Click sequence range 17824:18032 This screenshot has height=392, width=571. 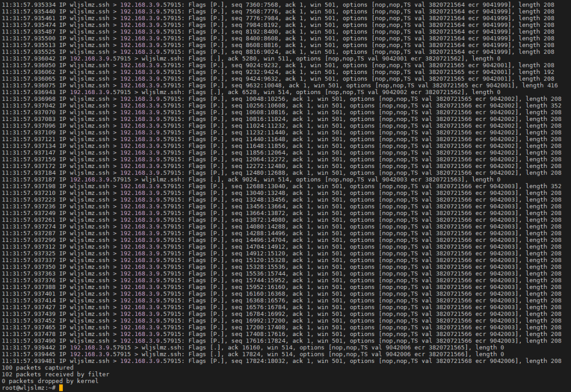point(265,361)
